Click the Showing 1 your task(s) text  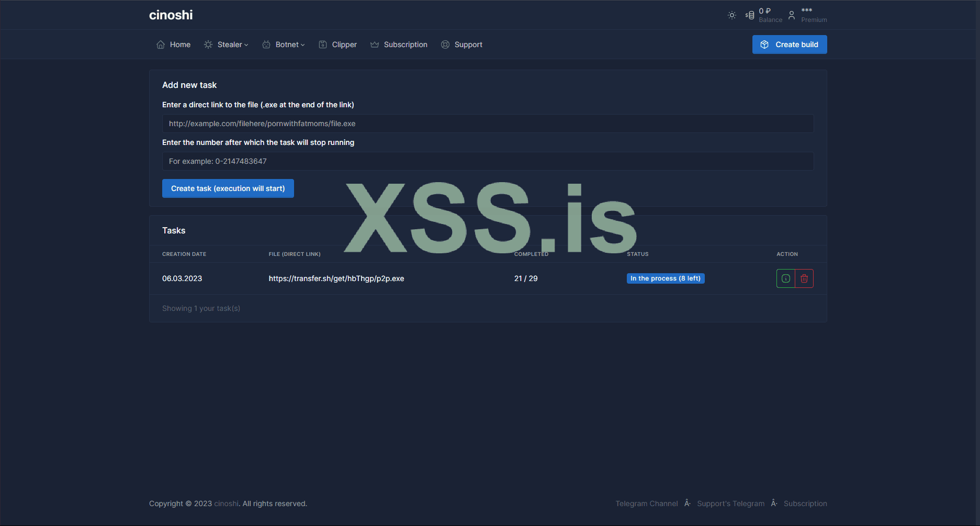point(201,308)
